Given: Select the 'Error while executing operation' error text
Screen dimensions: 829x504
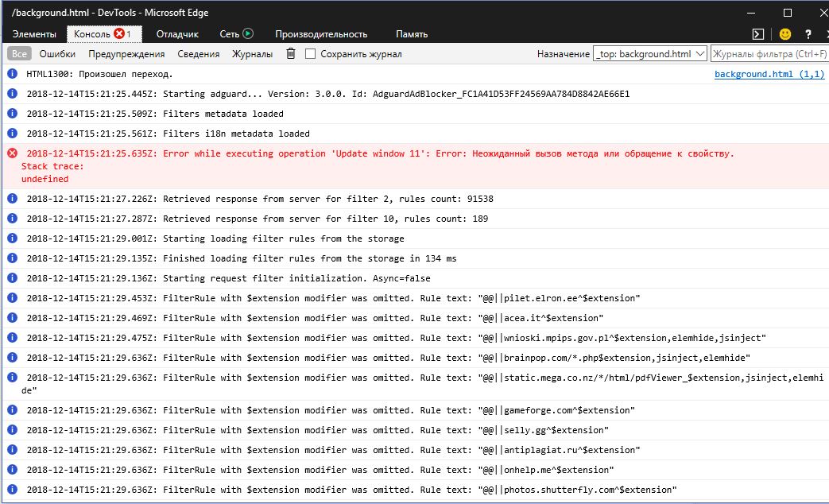Looking at the screenshot, I should pos(380,153).
